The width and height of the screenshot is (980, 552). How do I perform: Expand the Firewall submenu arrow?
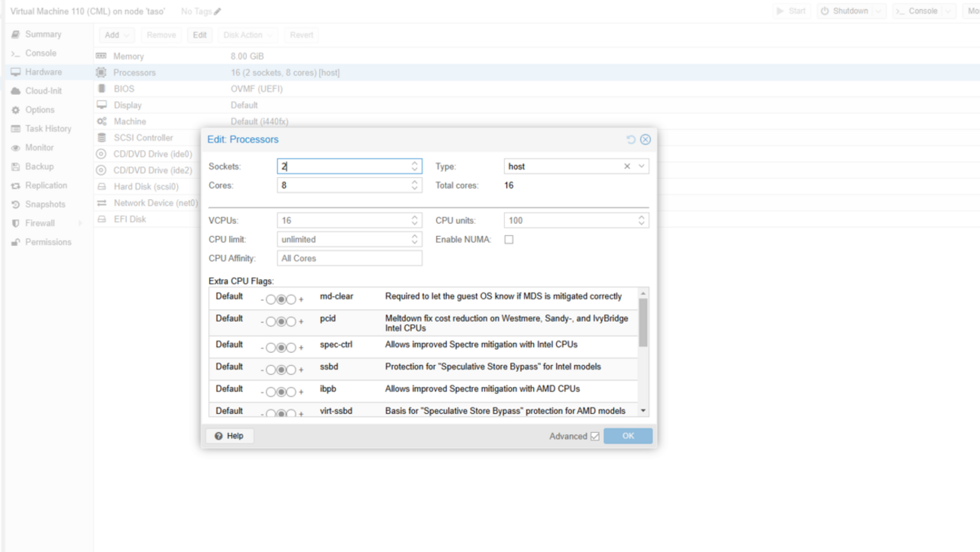(80, 223)
